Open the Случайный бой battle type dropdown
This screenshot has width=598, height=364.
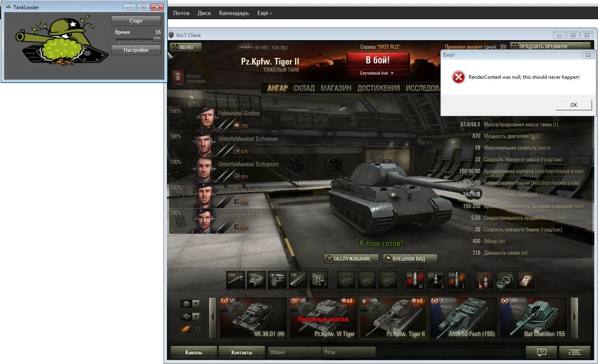(377, 73)
